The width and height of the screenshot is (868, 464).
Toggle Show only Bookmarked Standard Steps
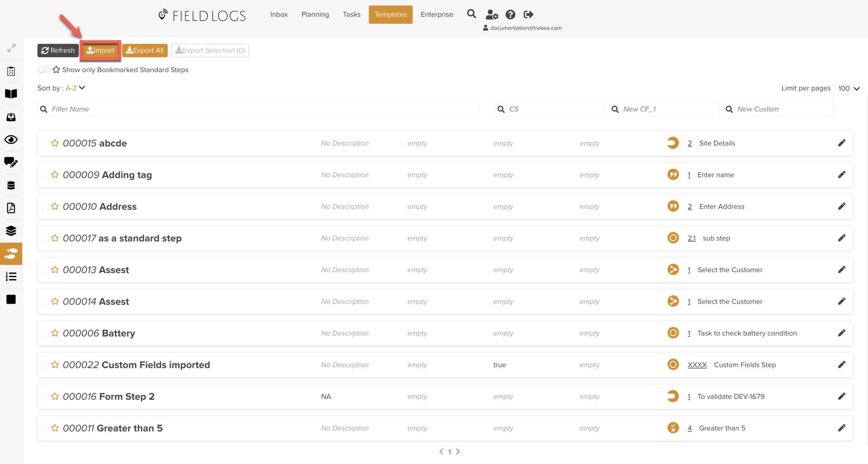tap(44, 69)
